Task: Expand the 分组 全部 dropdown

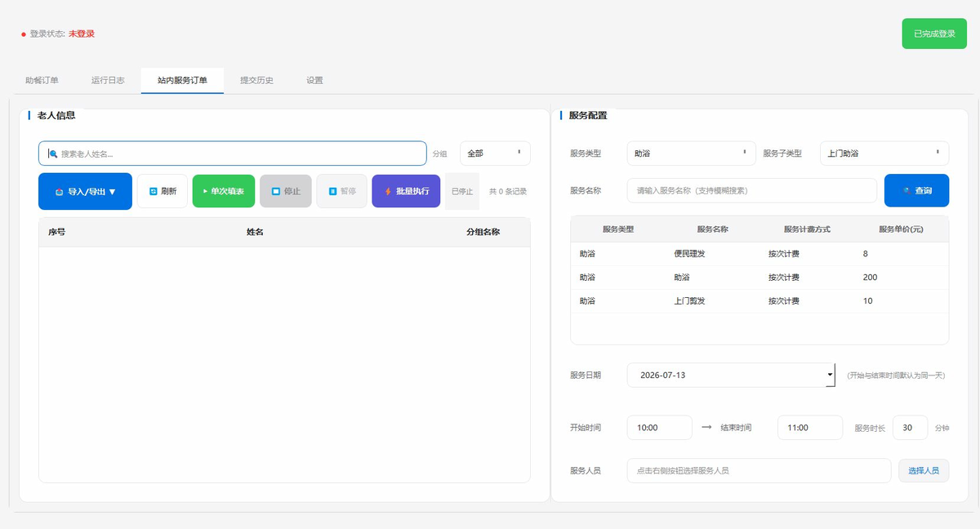Action: (x=495, y=153)
